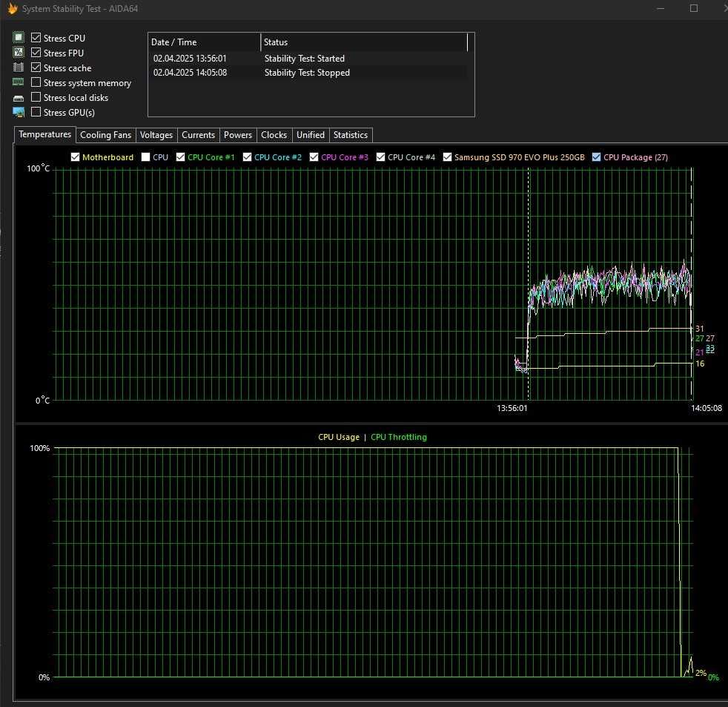Switch to the Unified tab
Screen dimensions: 728x707
(x=311, y=135)
